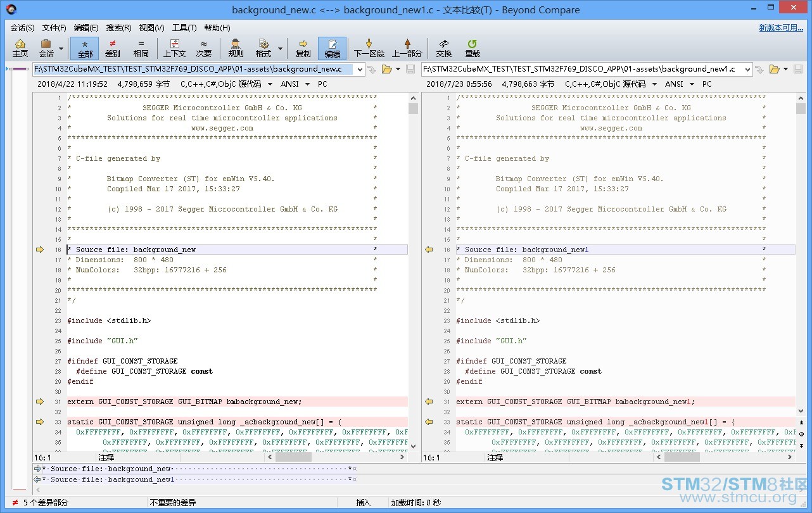Viewport: 812px width, 513px height.
Task: Toggle the 相同 show-same filter
Action: click(141, 48)
